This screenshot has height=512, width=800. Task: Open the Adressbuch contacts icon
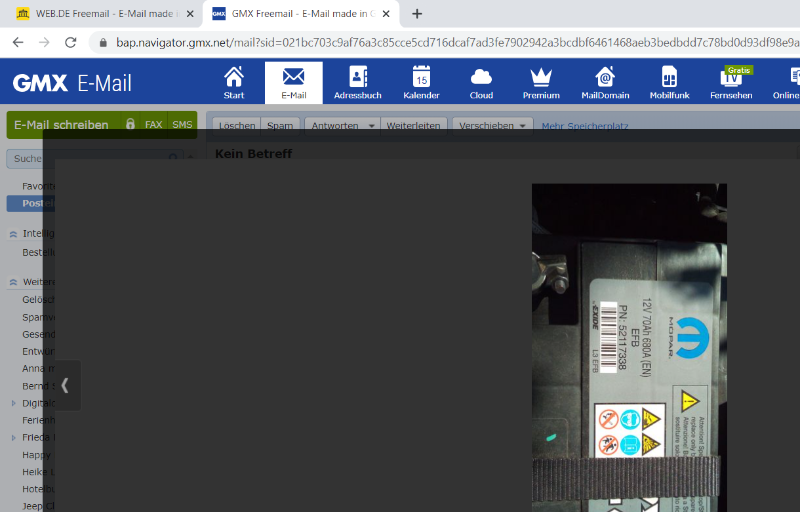click(x=358, y=83)
